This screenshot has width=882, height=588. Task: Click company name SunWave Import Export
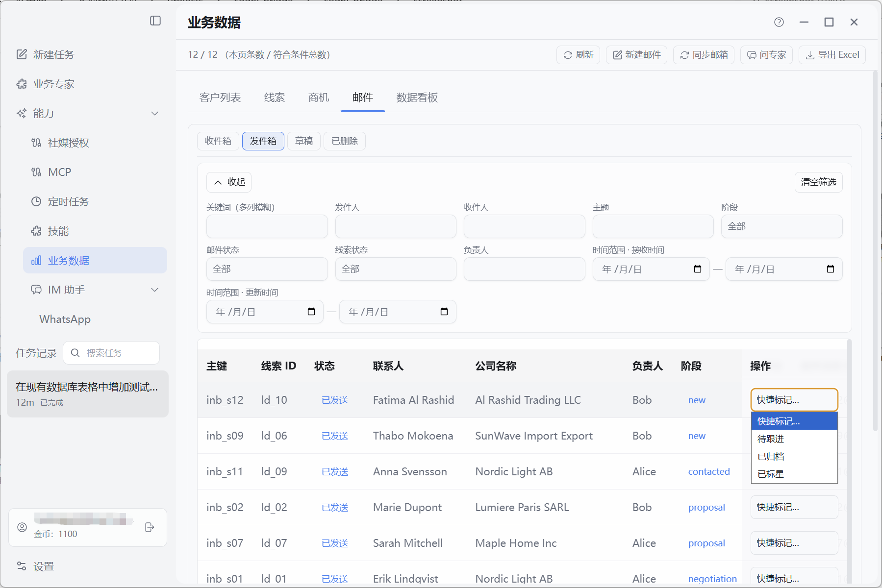click(x=534, y=436)
